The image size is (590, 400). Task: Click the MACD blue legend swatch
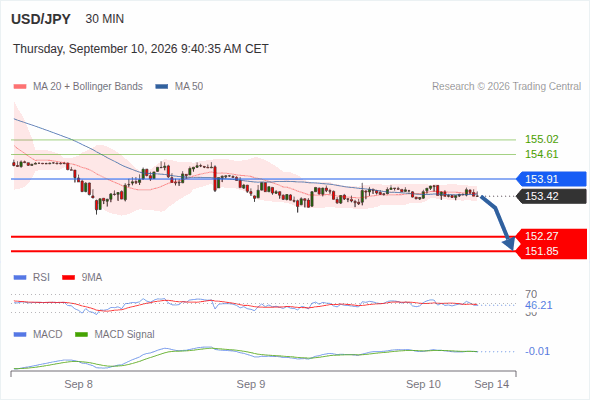20,335
